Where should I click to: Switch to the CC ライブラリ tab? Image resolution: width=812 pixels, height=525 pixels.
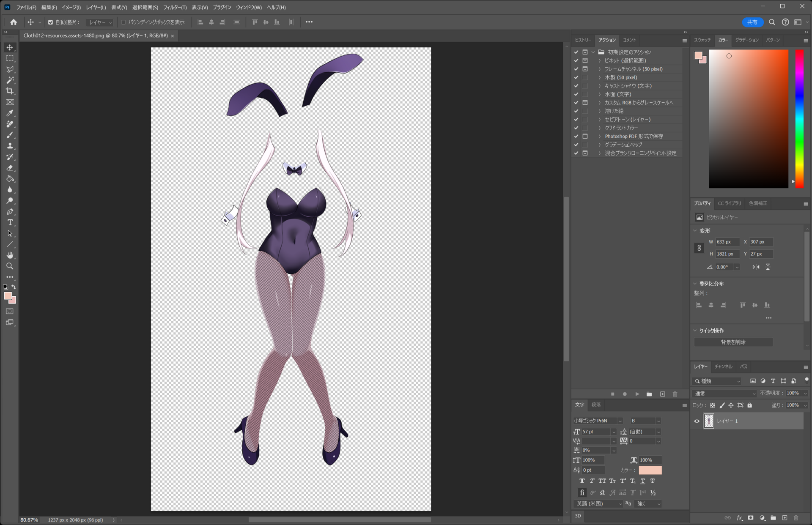pyautogui.click(x=730, y=203)
